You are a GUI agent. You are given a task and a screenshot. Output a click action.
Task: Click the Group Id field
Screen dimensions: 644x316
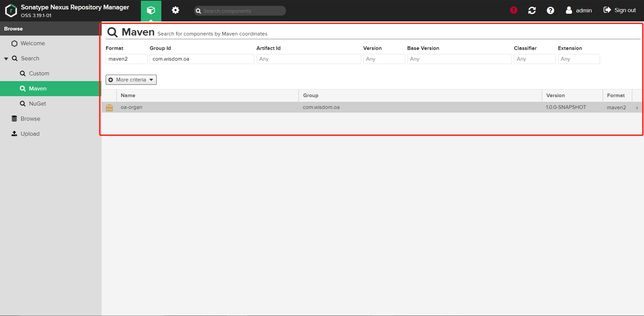(x=202, y=59)
